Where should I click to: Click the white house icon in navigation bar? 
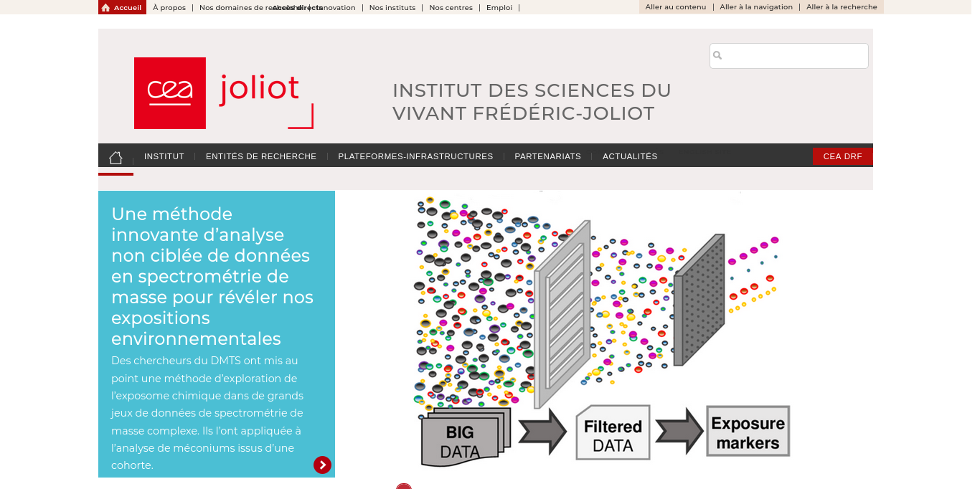(x=116, y=157)
